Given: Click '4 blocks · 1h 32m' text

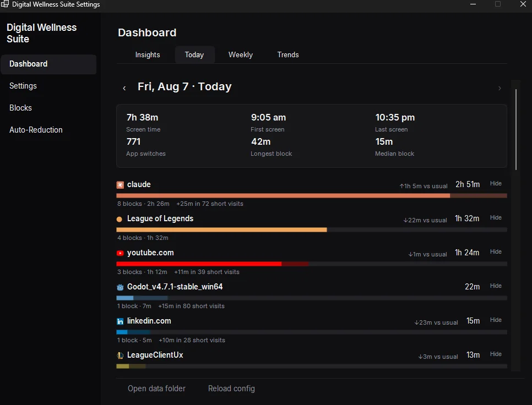Looking at the screenshot, I should click(143, 238).
